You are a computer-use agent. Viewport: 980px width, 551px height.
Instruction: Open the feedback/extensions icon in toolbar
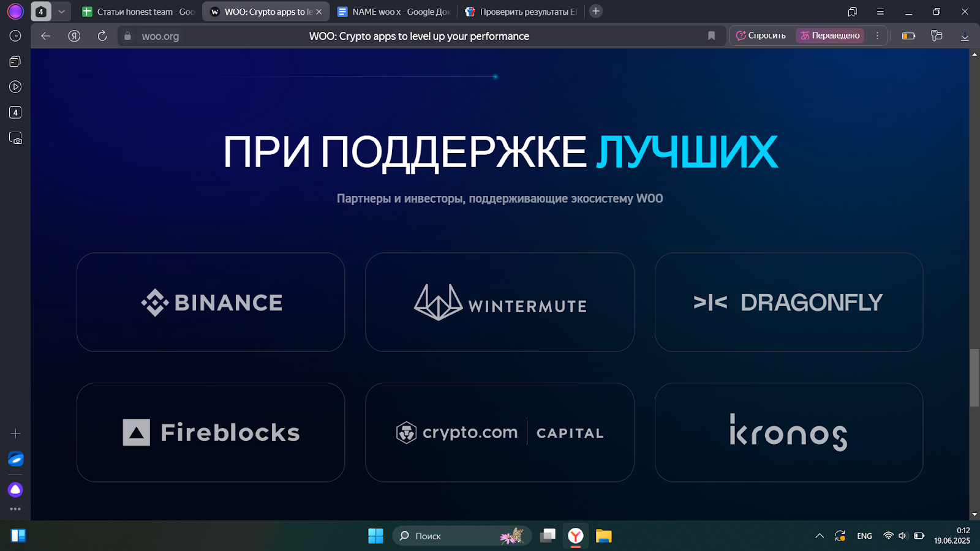(x=937, y=36)
